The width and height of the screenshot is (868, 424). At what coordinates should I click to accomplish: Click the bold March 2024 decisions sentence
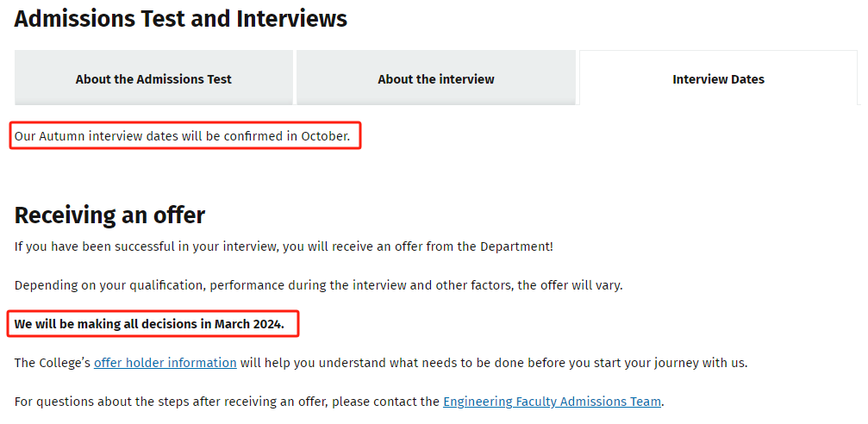[x=149, y=324]
